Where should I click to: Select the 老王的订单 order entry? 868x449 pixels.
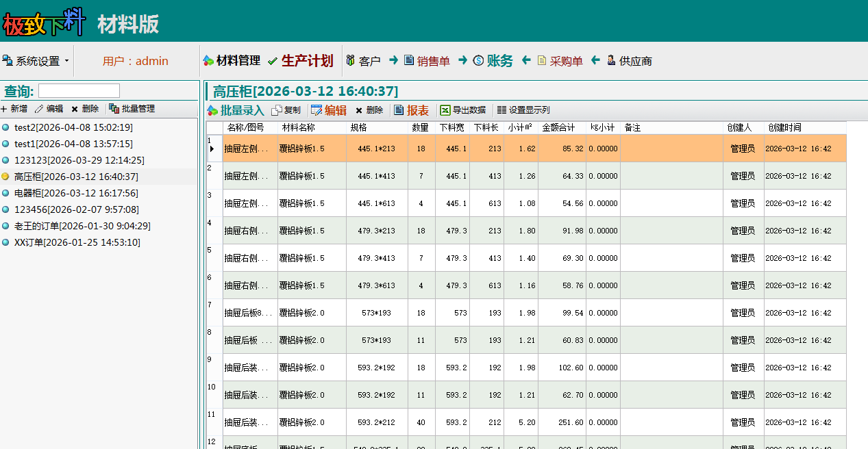click(82, 226)
